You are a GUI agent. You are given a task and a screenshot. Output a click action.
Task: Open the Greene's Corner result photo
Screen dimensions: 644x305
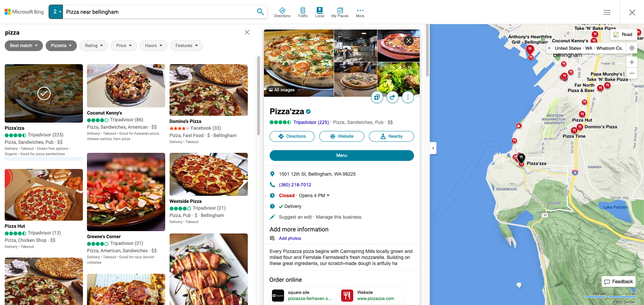pos(126,192)
